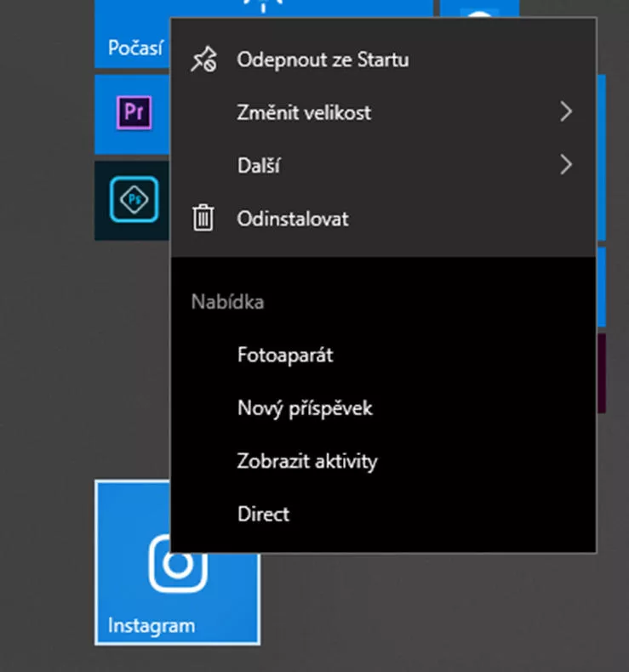Open the Adobe Premiere Pro tile
This screenshot has height=672, width=629.
tap(133, 115)
